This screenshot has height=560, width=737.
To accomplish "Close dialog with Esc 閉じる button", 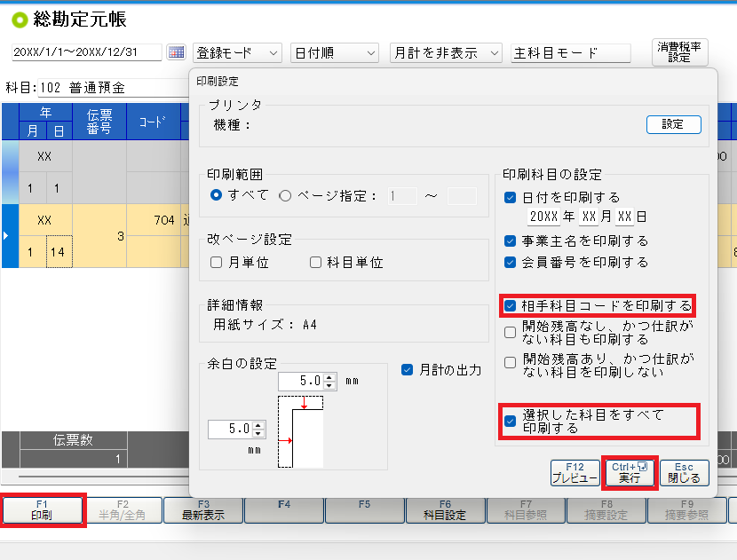I will pos(684,473).
